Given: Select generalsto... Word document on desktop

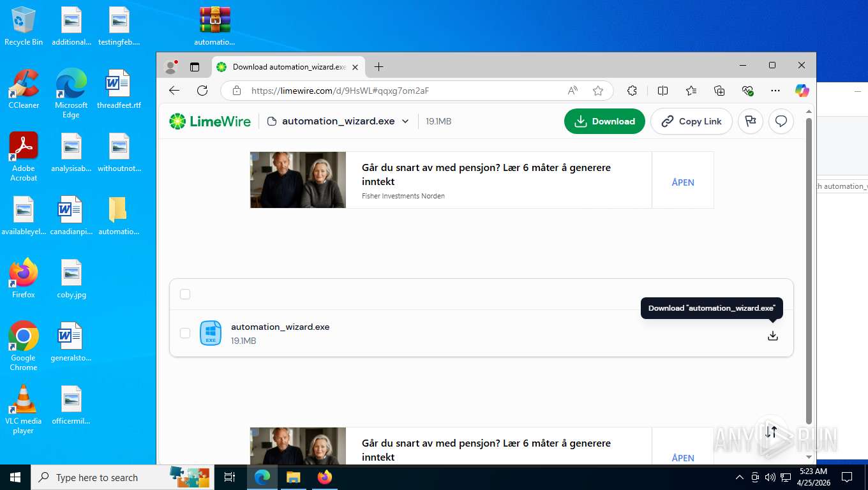Looking at the screenshot, I should click(x=71, y=343).
